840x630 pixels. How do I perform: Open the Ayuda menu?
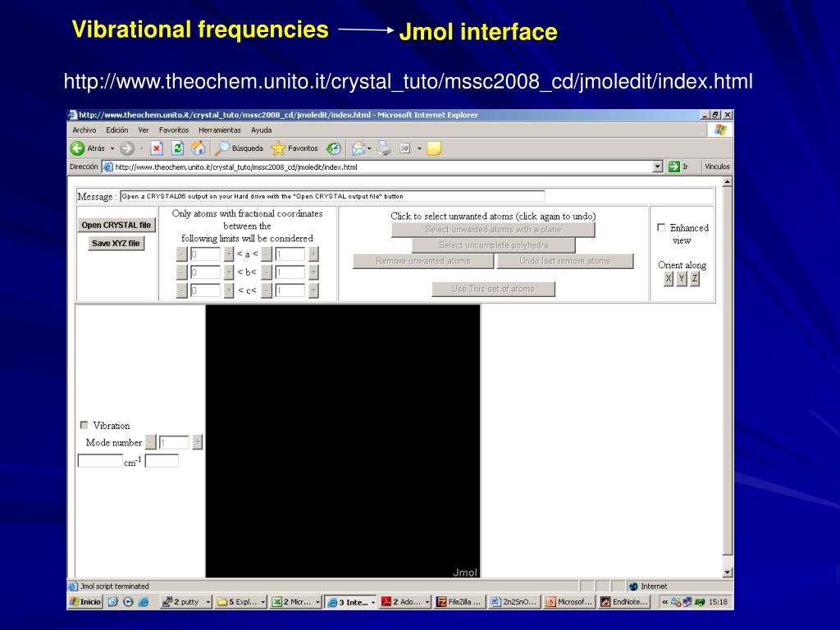pyautogui.click(x=262, y=130)
